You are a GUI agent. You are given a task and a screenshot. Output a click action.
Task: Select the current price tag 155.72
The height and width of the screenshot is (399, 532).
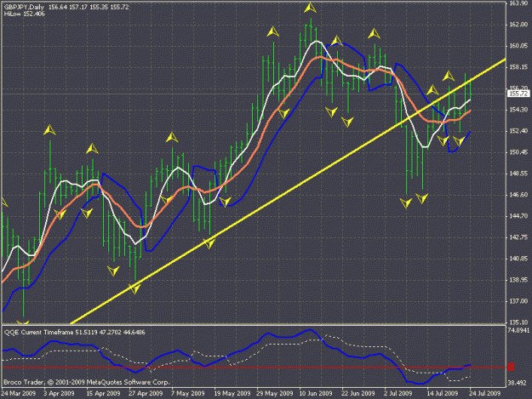[x=518, y=94]
